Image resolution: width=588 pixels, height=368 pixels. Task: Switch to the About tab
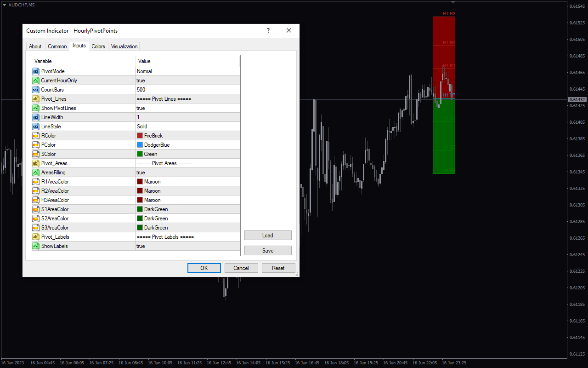pyautogui.click(x=35, y=46)
